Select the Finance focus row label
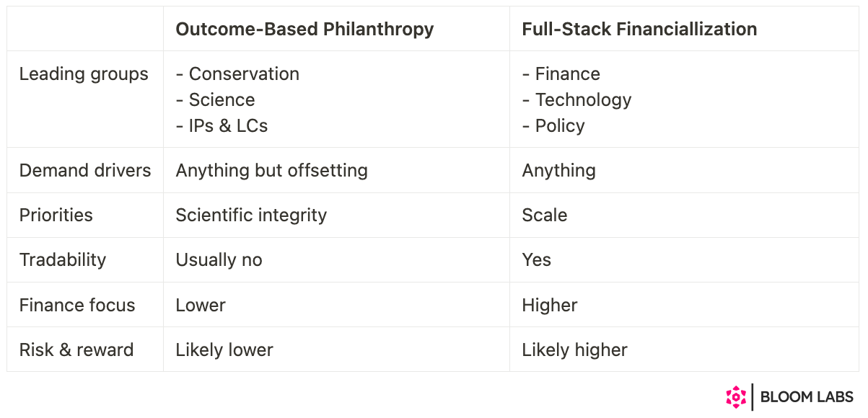The height and width of the screenshot is (418, 868). click(x=77, y=305)
